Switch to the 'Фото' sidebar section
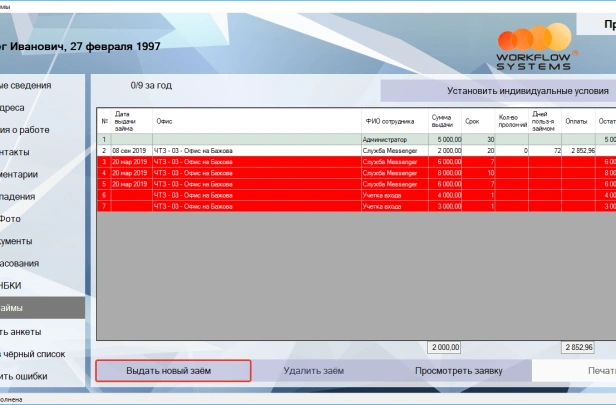Viewport: 616px width, 405px height. pyautogui.click(x=10, y=218)
